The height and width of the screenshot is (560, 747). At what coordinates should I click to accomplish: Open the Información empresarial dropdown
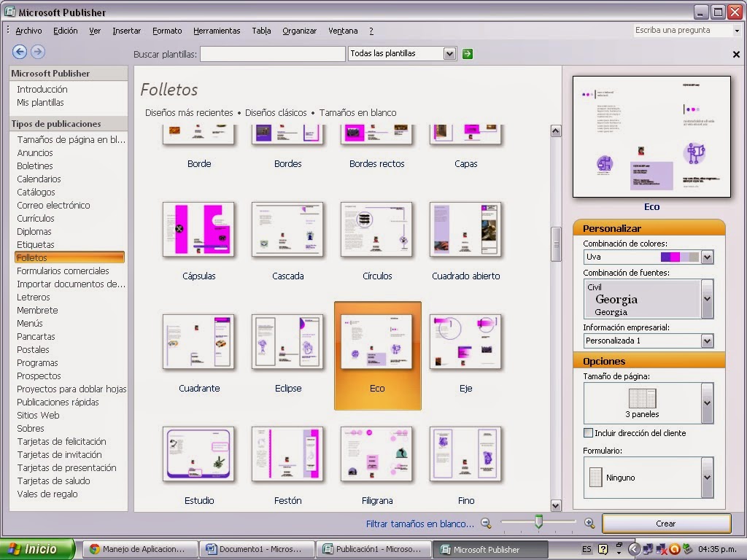coord(707,341)
